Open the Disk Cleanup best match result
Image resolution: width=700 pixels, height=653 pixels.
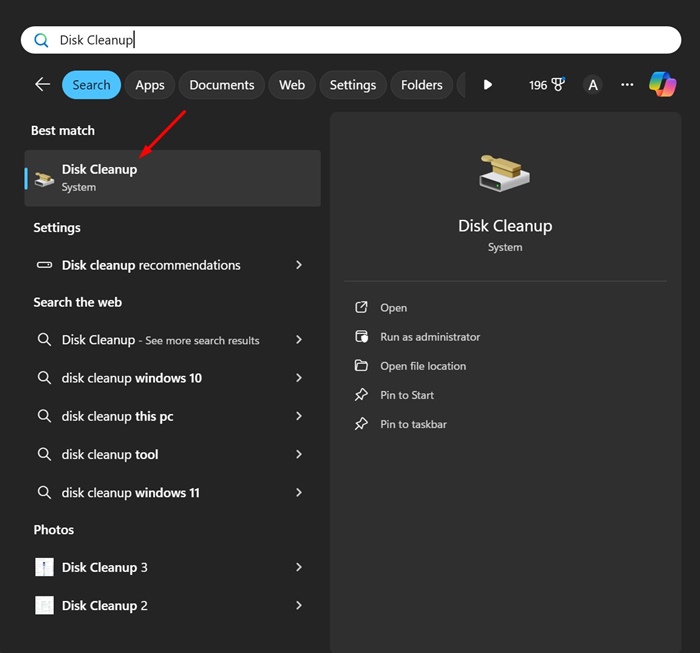point(172,178)
